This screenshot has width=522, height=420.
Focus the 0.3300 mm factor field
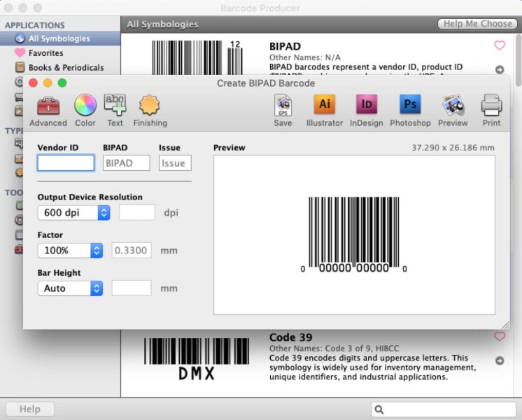132,251
